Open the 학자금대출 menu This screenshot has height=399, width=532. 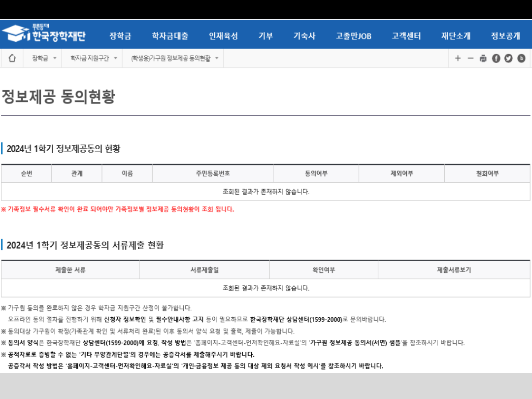(170, 36)
